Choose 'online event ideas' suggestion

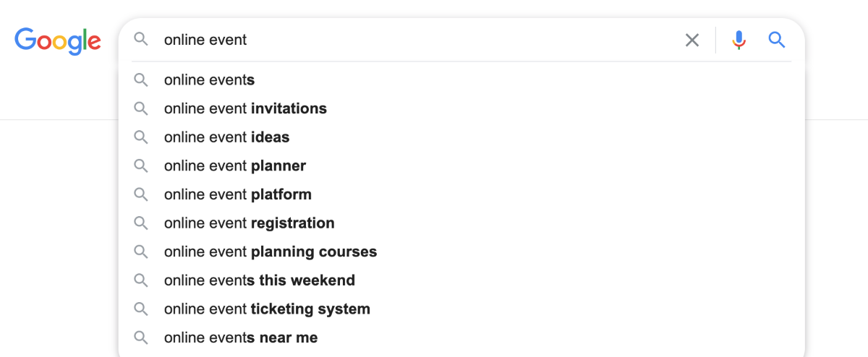[461, 137]
